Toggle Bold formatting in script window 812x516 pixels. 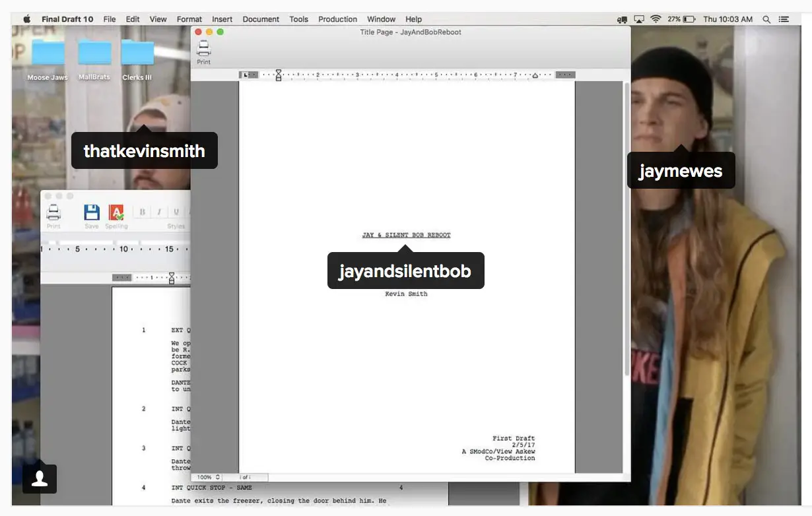click(141, 212)
